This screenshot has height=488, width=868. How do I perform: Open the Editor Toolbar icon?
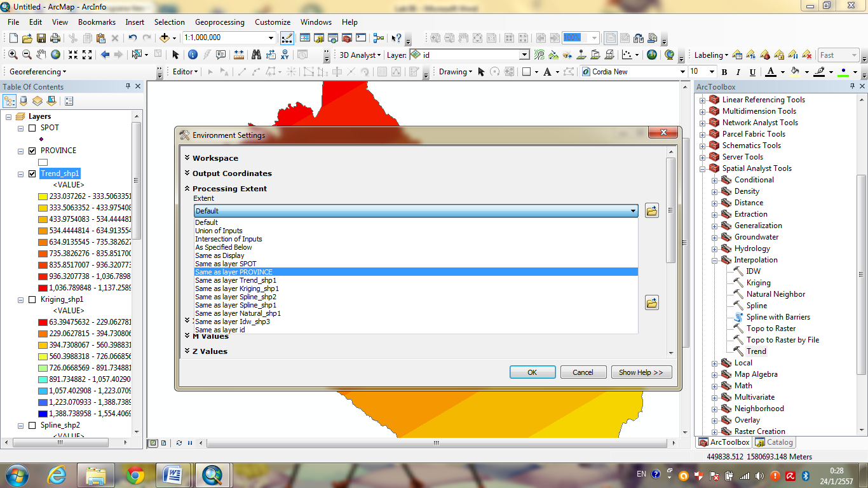tap(287, 38)
